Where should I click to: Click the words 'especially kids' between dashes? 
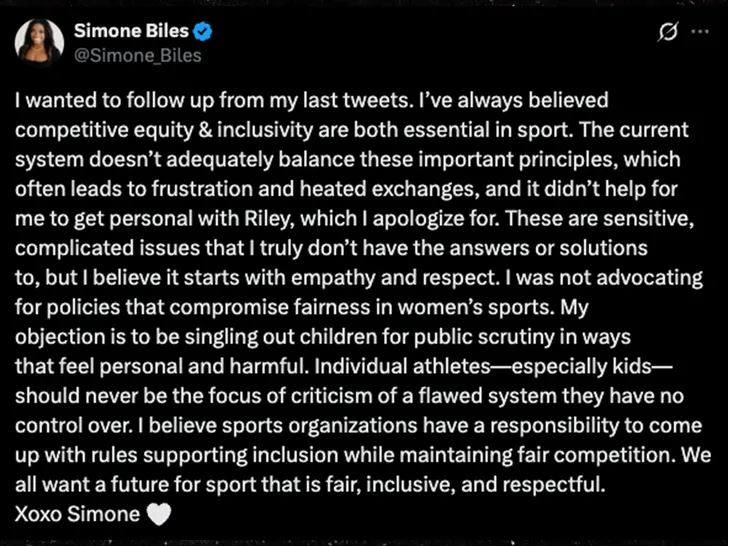(581, 366)
